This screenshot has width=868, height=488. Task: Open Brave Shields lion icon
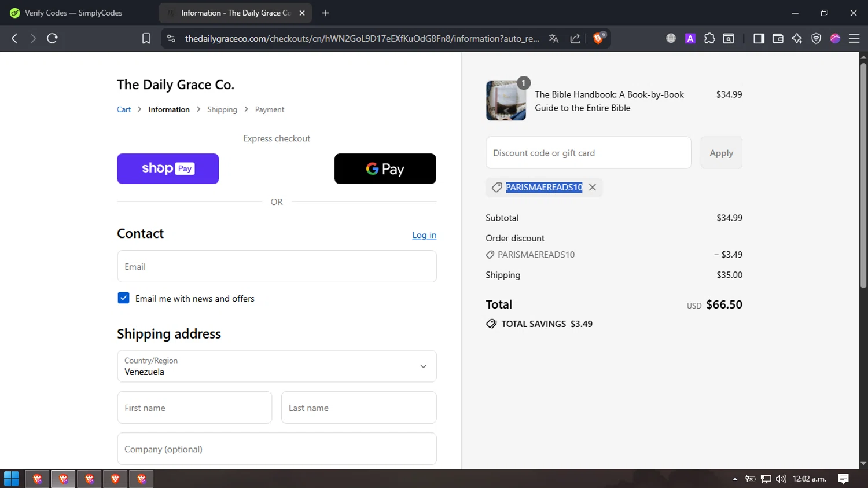click(599, 38)
